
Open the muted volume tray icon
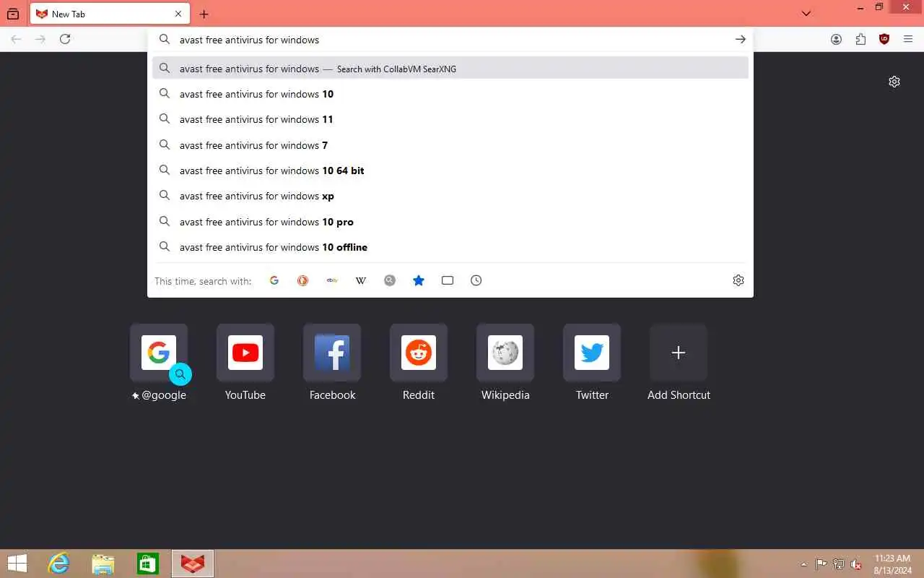[856, 564]
